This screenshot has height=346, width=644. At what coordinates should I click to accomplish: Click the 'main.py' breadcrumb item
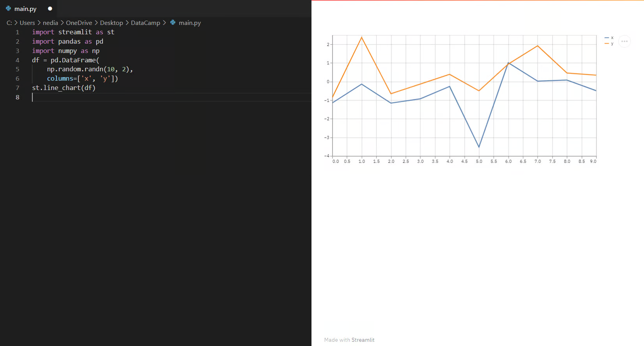[190, 23]
